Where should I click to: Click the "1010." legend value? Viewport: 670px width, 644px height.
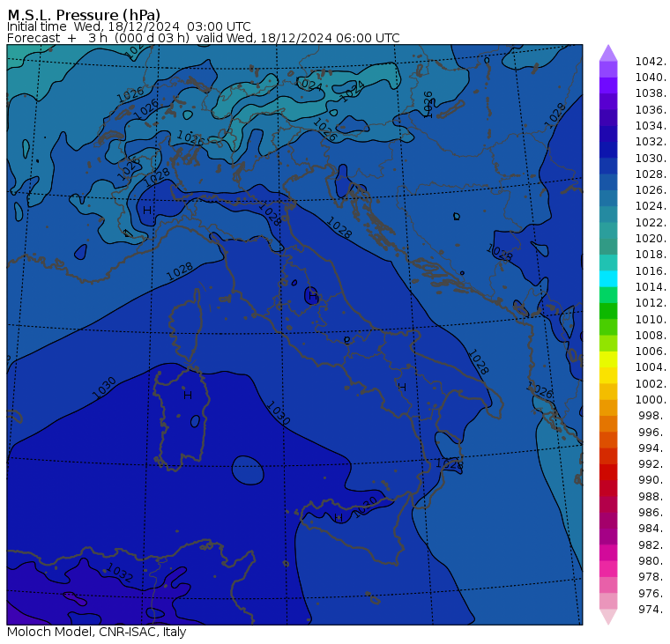651,319
